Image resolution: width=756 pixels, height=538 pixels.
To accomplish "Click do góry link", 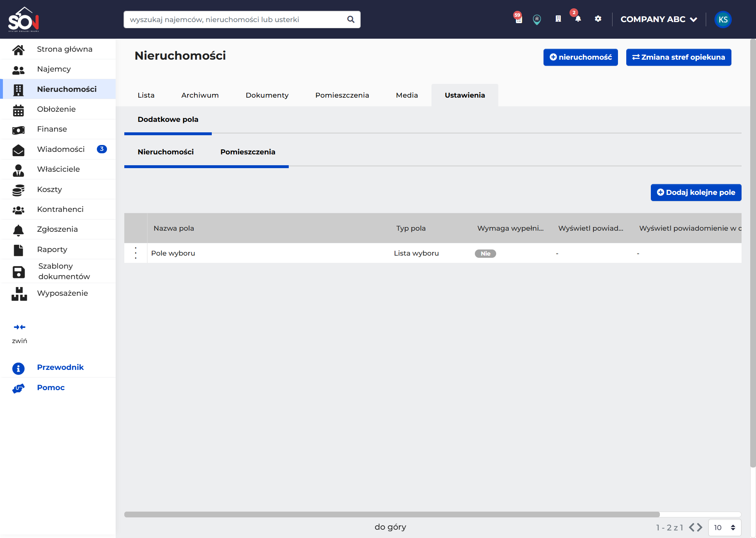I will pos(390,527).
